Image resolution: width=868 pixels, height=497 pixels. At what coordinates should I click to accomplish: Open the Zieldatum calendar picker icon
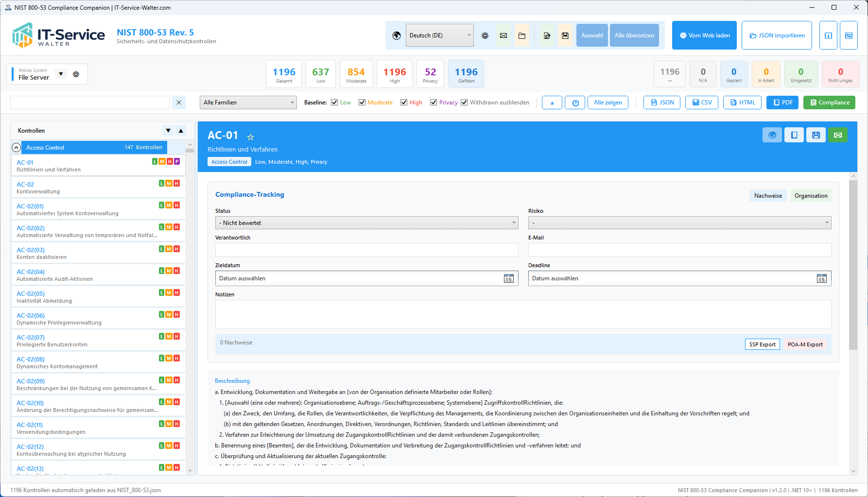(508, 278)
